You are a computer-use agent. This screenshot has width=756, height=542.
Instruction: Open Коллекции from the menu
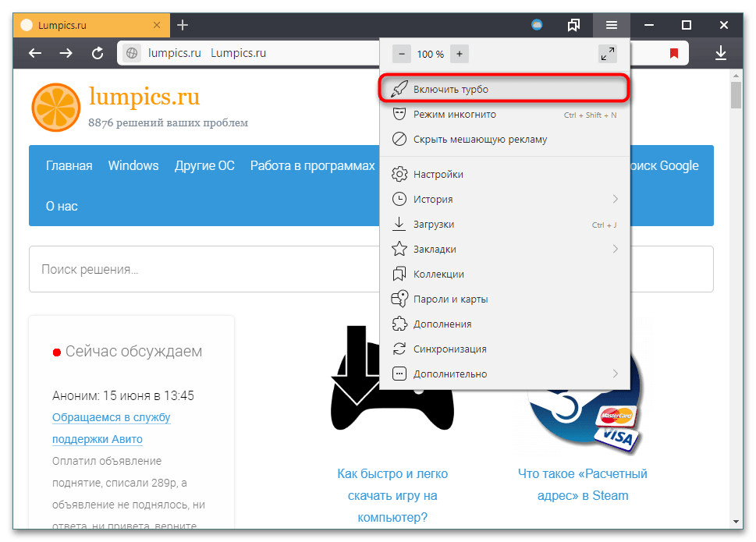coord(504,275)
